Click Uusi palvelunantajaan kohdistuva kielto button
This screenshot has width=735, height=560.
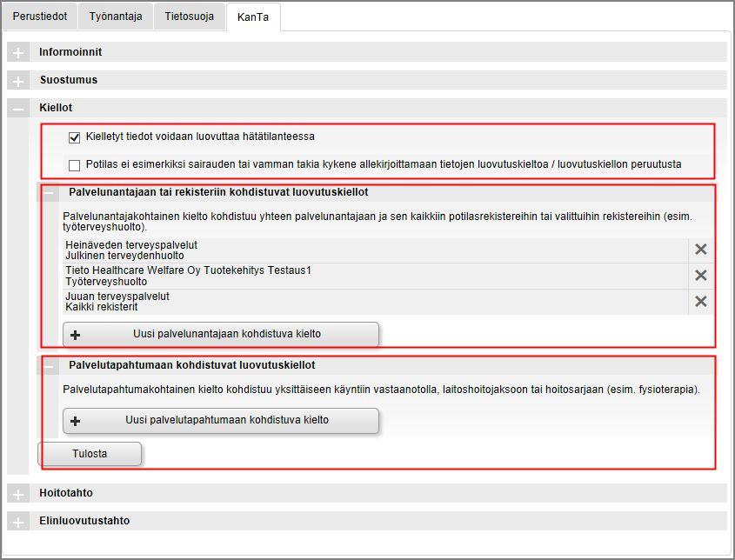(x=221, y=334)
